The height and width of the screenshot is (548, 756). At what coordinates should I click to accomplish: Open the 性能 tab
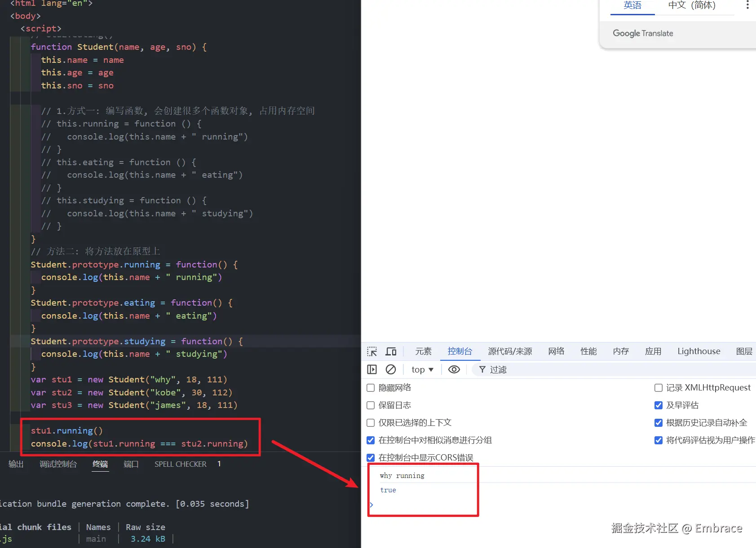(588, 351)
